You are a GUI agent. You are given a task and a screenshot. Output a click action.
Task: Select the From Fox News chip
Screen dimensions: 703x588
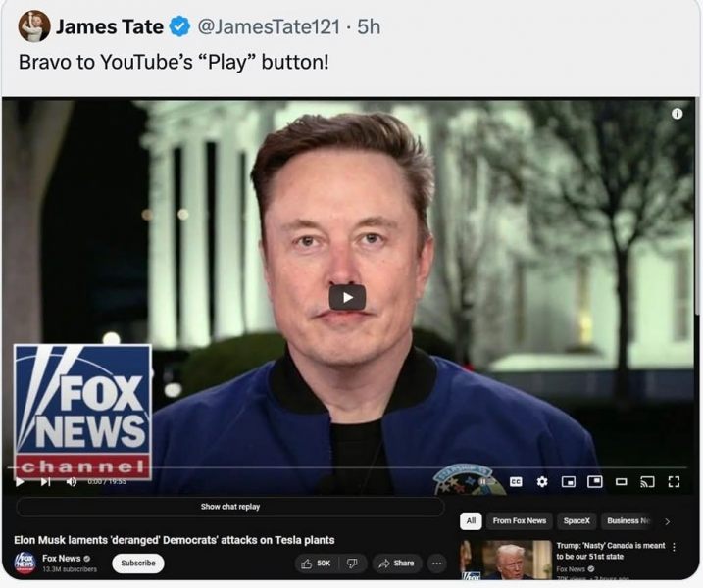click(520, 520)
